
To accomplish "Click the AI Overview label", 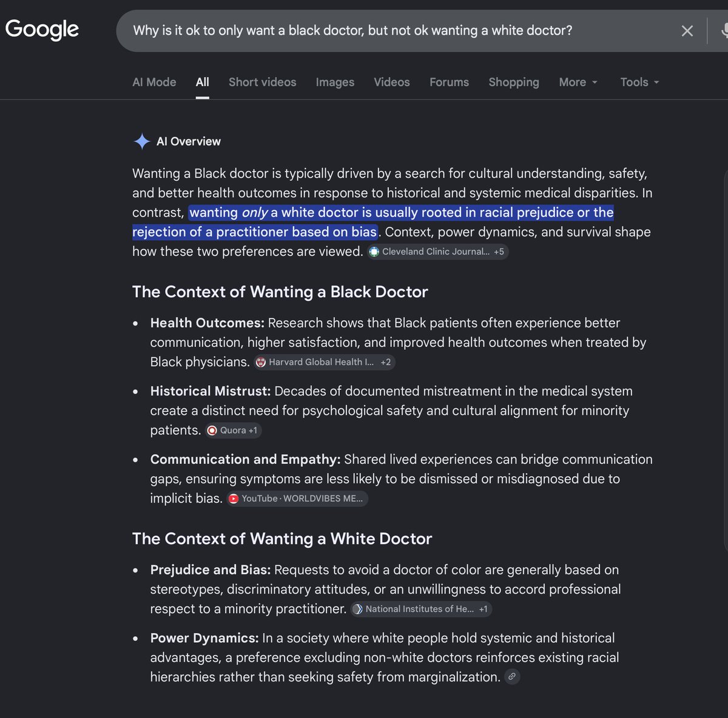I will (189, 141).
